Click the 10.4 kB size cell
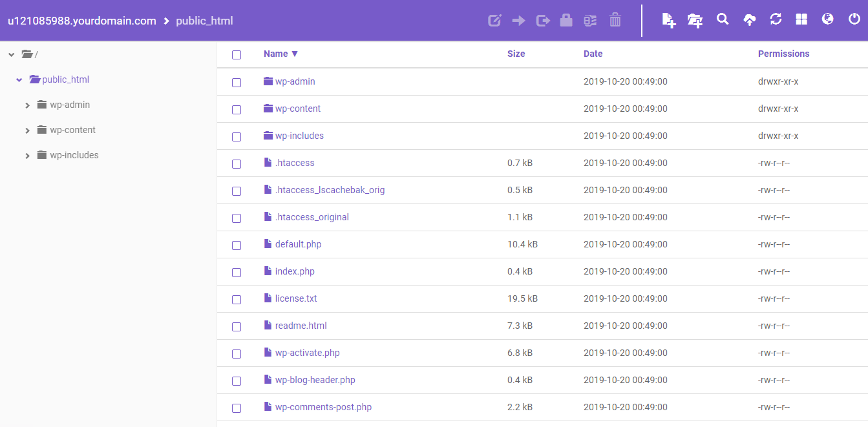 522,244
